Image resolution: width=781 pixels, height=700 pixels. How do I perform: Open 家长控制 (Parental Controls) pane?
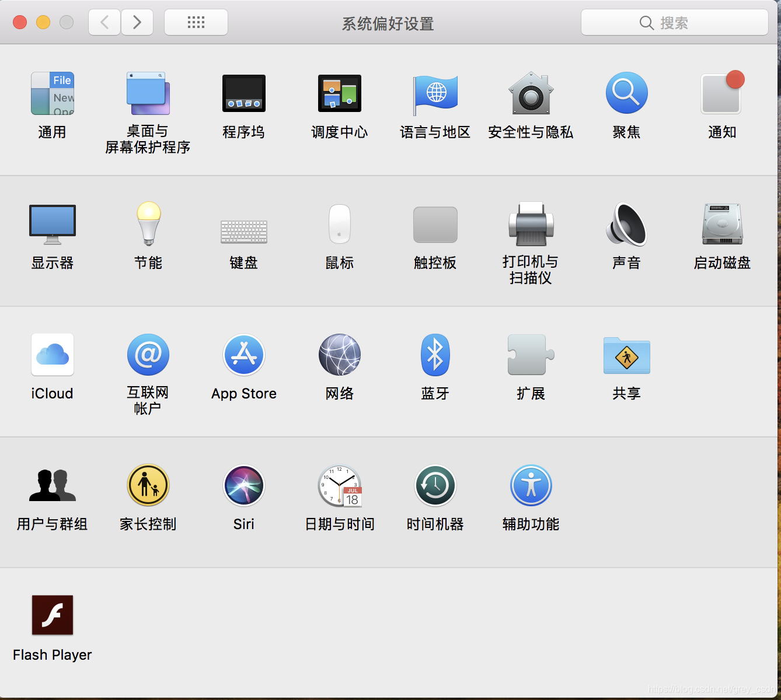pos(148,485)
